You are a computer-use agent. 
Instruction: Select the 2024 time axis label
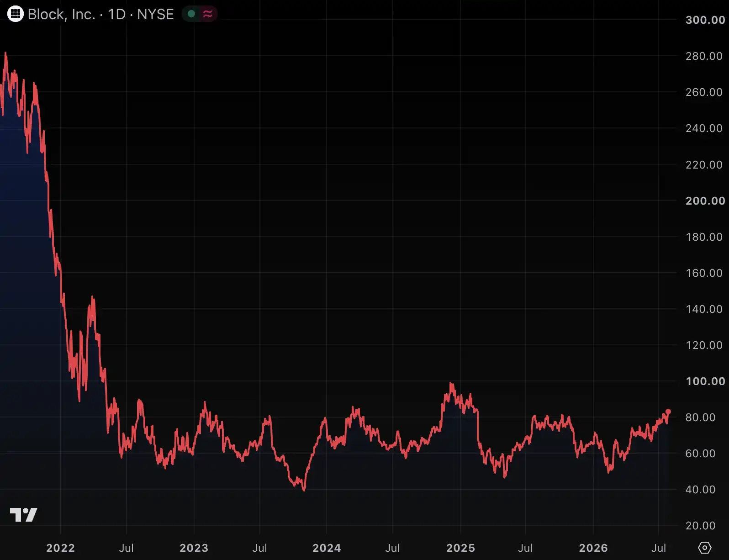click(x=327, y=548)
